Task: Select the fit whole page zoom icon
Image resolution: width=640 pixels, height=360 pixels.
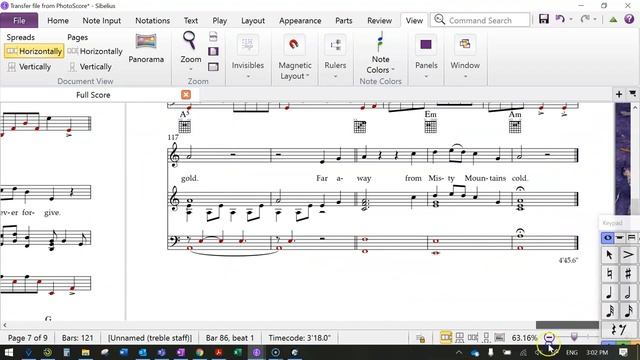Action: 213,51
